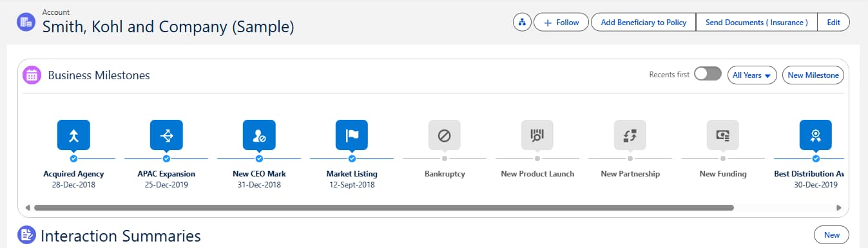Open the All Years dropdown
Screen dimensions: 868x248
click(752, 75)
